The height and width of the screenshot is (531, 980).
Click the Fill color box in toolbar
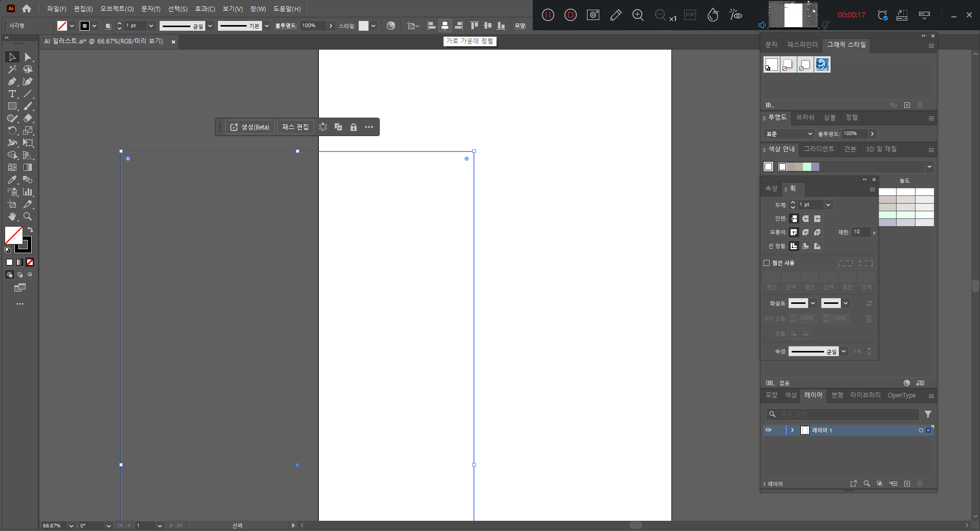pyautogui.click(x=13, y=235)
